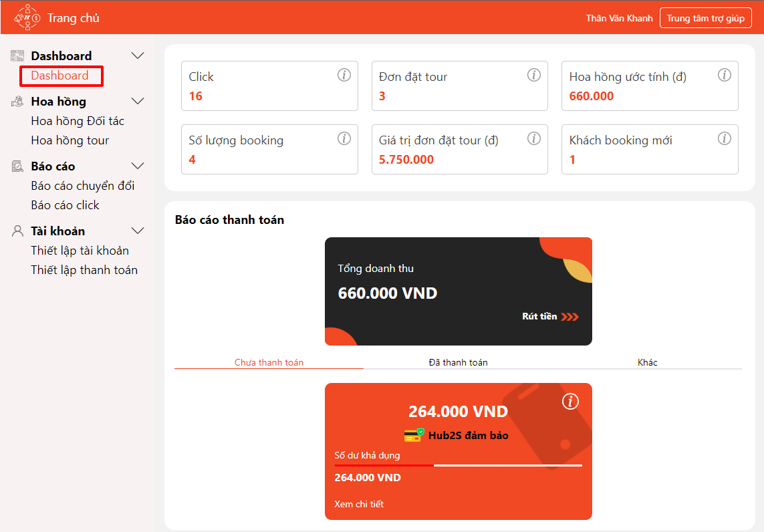This screenshot has width=764, height=532.
Task: Click Xem chi tiết link
Action: click(359, 504)
